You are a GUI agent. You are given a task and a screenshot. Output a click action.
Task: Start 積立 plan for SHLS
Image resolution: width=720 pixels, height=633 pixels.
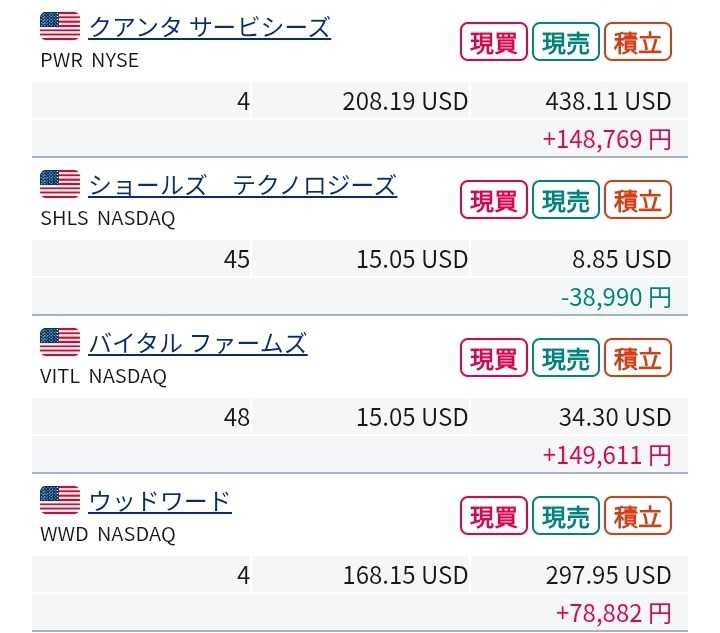click(x=638, y=200)
